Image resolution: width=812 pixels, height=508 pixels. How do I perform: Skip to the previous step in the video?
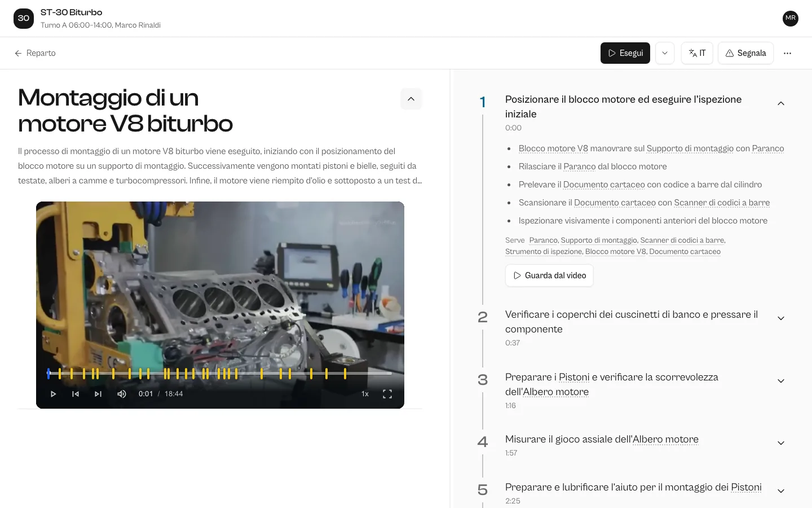click(76, 394)
